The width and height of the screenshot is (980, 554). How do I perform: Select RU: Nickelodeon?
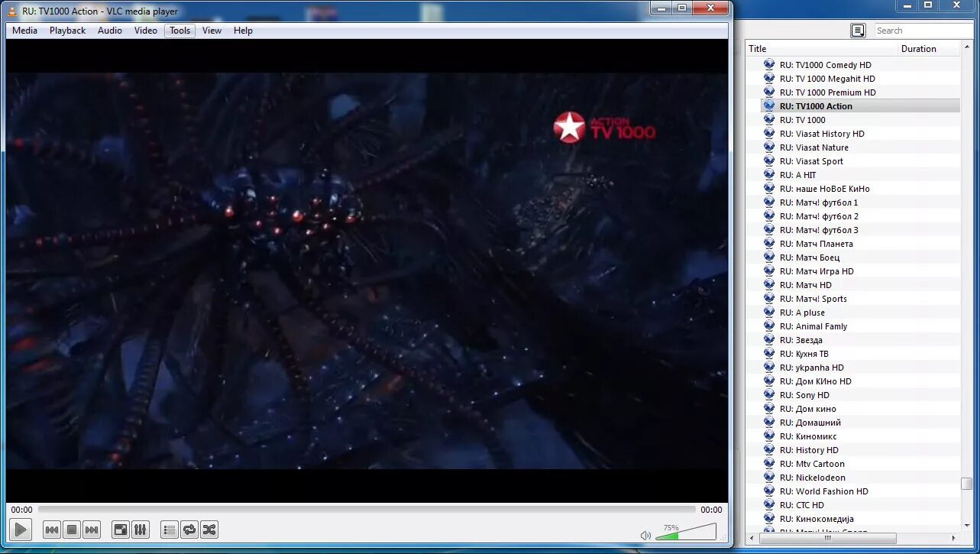pyautogui.click(x=813, y=478)
